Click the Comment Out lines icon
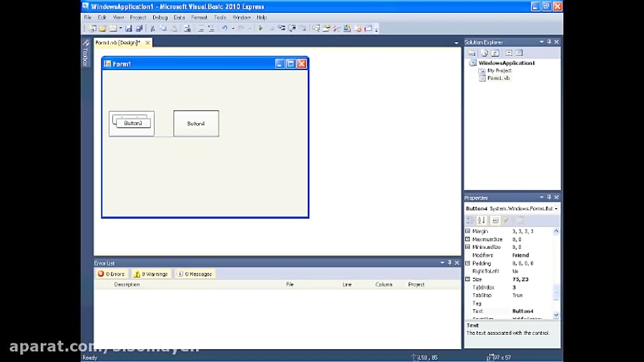644x362 pixels. (x=201, y=29)
